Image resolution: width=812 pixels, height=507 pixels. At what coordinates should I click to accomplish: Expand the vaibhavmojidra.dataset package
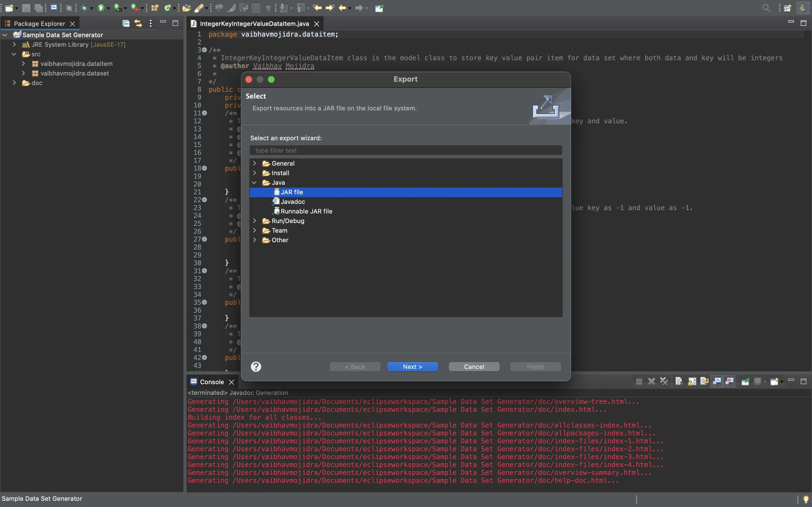tap(23, 73)
